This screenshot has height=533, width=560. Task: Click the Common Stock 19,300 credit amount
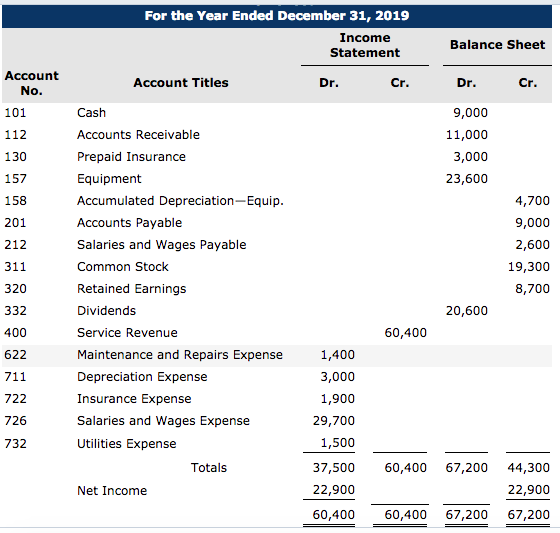point(529,267)
